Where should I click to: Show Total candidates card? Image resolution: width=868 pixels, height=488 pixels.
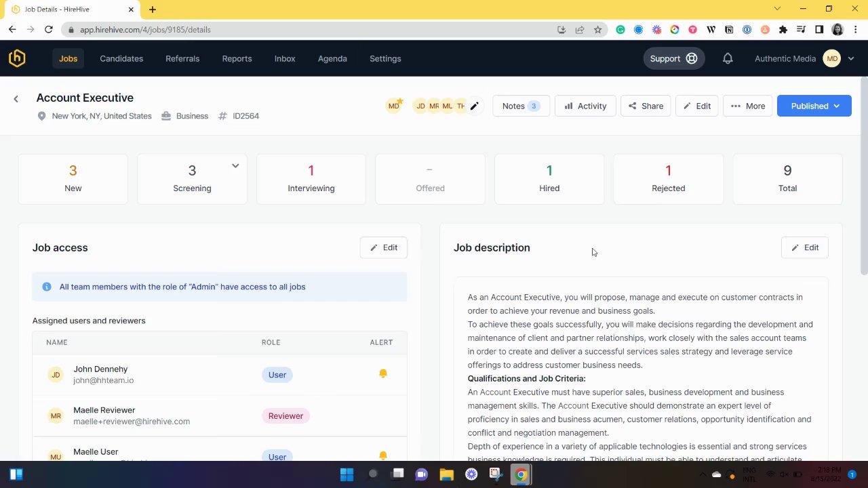point(787,179)
